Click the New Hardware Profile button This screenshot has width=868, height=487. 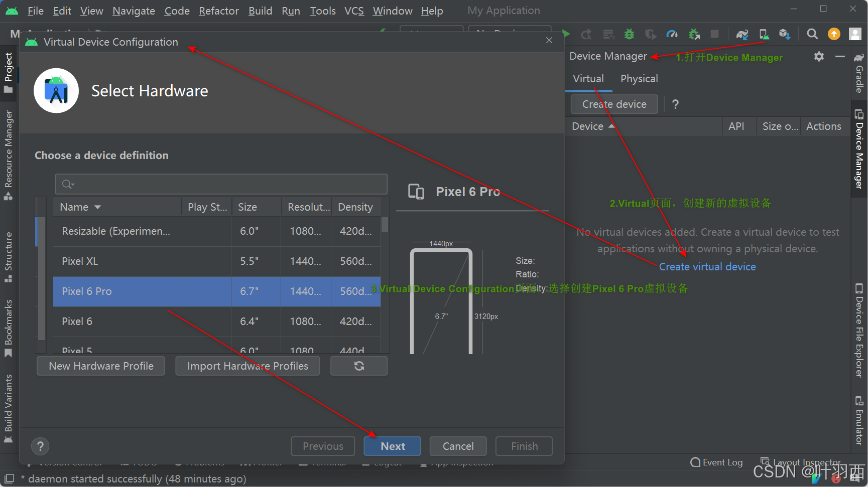pos(101,366)
